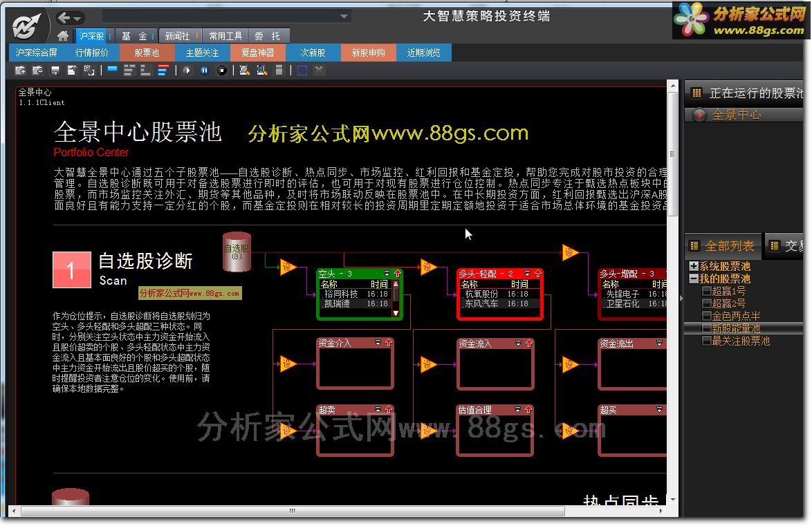812x526 pixels.
Task: Open the dropdown menu on 资金流入 box
Action: click(x=518, y=344)
